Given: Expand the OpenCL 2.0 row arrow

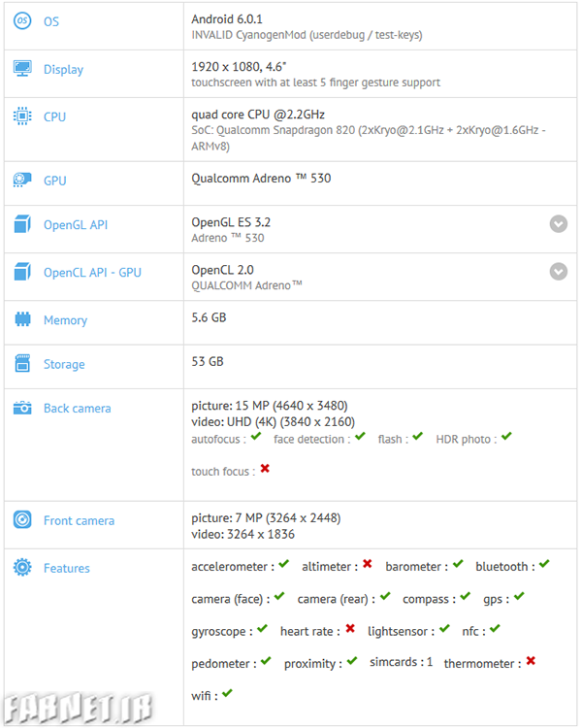Looking at the screenshot, I should (559, 272).
